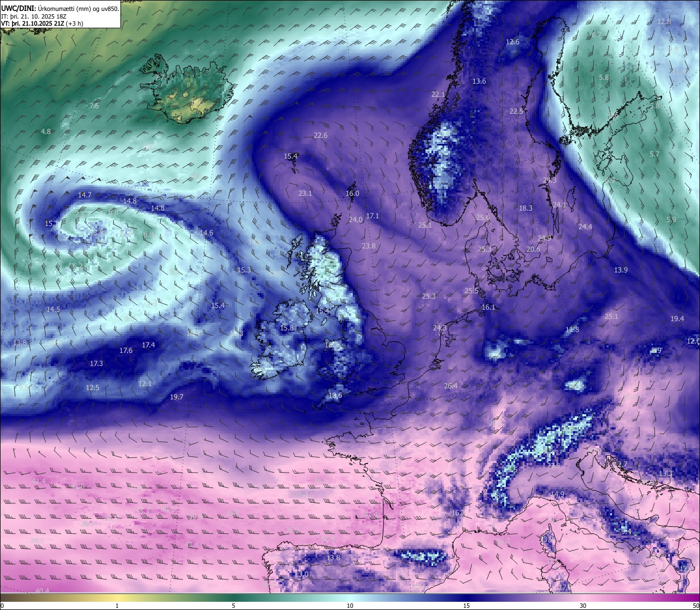Click the 16.0 value near Shetland
The image size is (700, 610).
352,194
